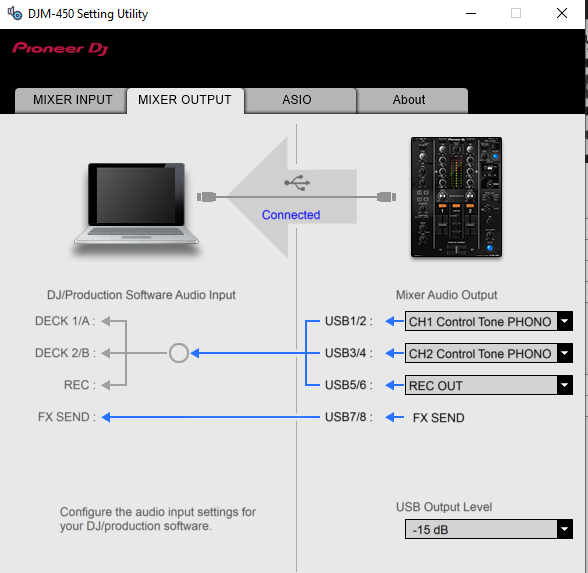588x573 pixels.
Task: Open the USB1/2 CH1 Control Tone PHONO dropdown
Action: coord(489,321)
